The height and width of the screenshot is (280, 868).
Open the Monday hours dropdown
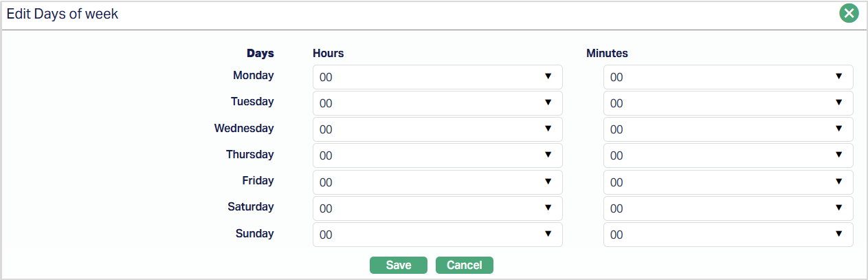tap(437, 77)
